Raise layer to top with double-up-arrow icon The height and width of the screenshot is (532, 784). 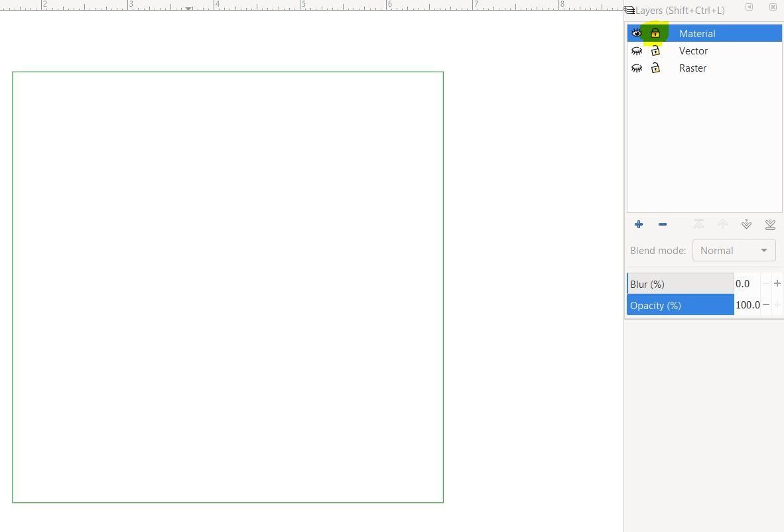click(698, 224)
